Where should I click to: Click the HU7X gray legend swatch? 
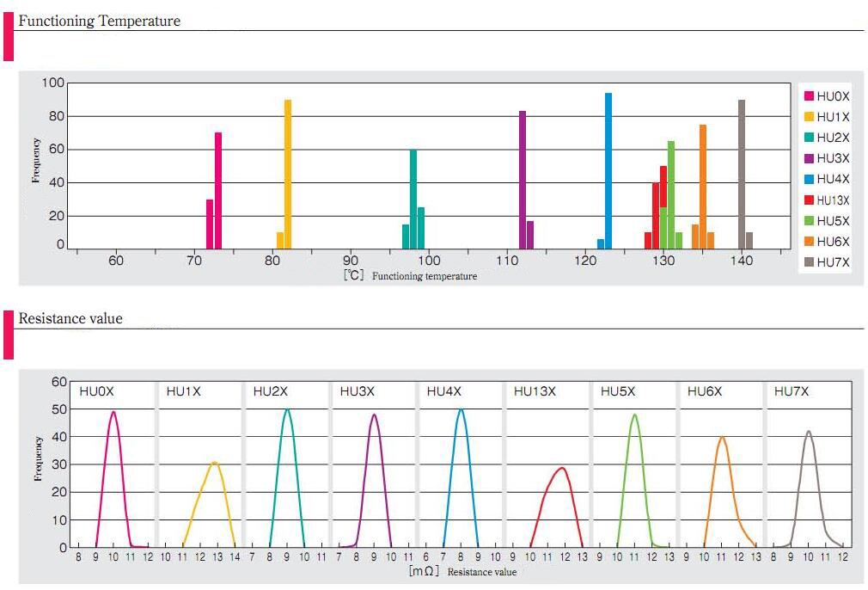tap(809, 262)
